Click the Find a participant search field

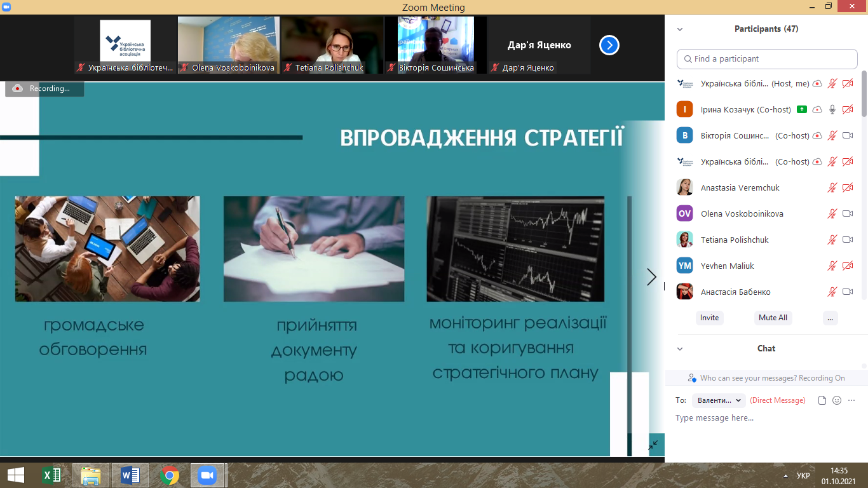coord(767,59)
